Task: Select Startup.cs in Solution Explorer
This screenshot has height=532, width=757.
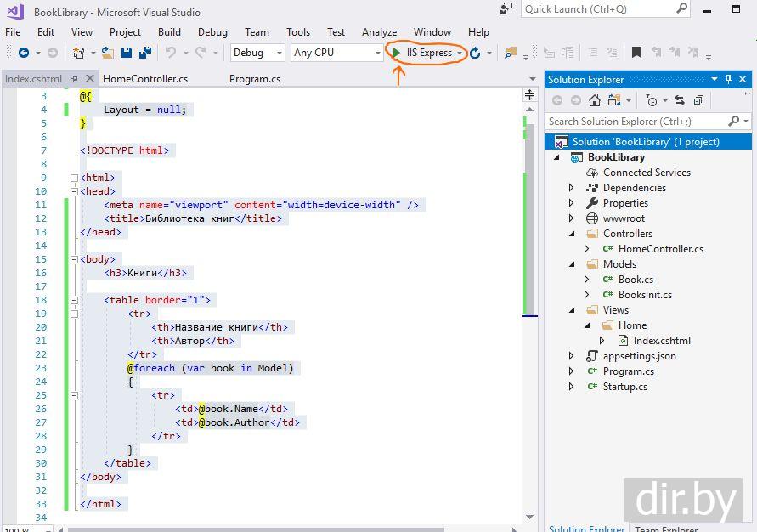Action: tap(624, 387)
